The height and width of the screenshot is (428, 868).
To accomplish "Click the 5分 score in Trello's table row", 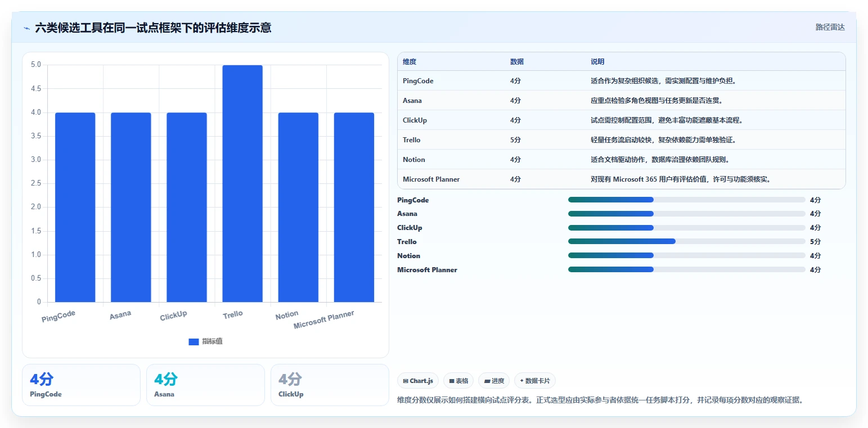I will [x=516, y=140].
